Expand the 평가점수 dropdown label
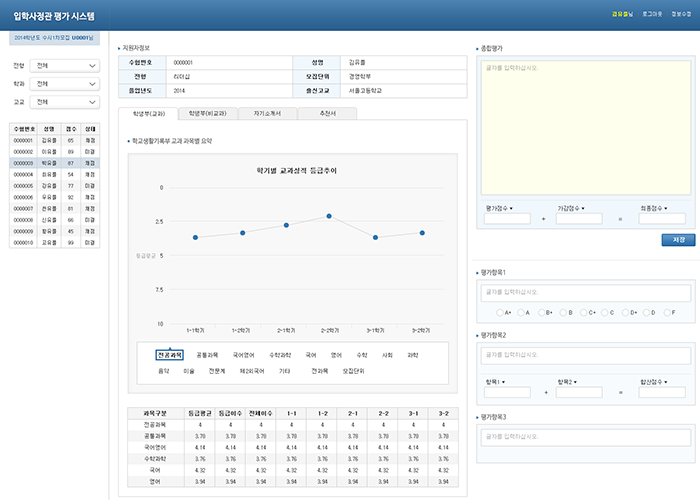Image resolution: width=700 pixels, height=500 pixels. click(x=499, y=208)
